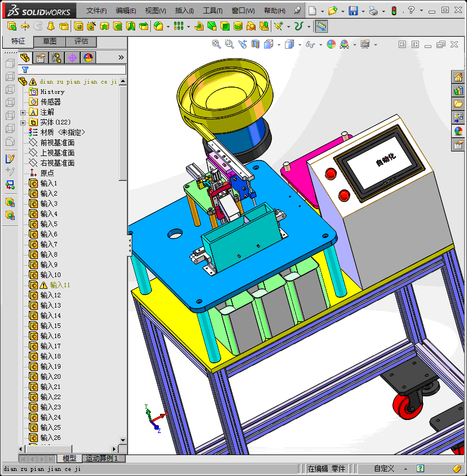Click the Print icon
The height and width of the screenshot is (476, 467).
coord(373,11)
